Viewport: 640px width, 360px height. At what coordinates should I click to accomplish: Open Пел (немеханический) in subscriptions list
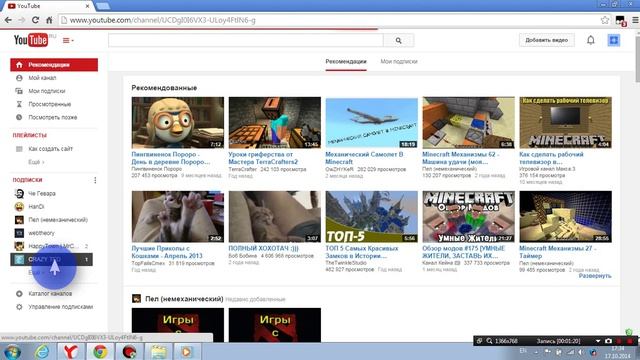coord(58,220)
